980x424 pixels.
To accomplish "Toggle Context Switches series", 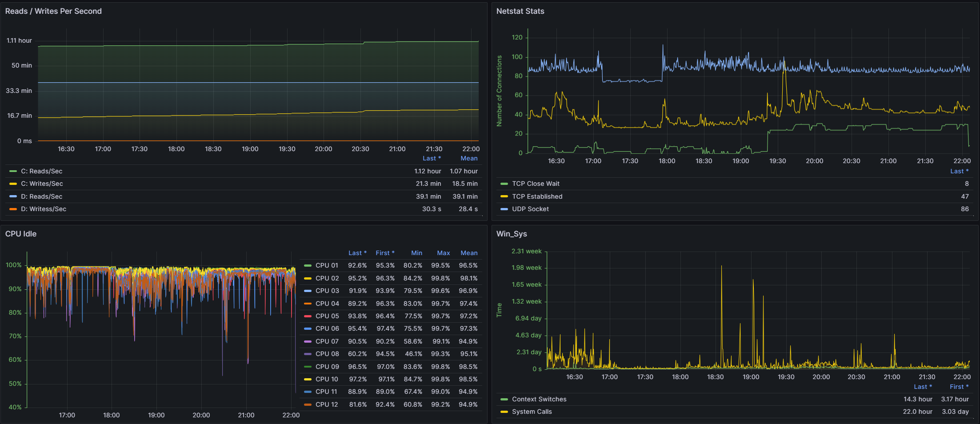I will click(x=539, y=399).
